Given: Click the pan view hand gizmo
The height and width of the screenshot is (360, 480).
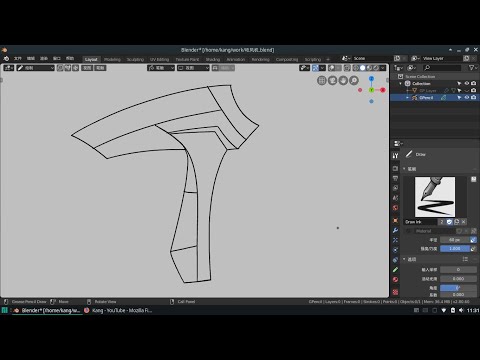Looking at the screenshot, I should pyautogui.click(x=343, y=80).
